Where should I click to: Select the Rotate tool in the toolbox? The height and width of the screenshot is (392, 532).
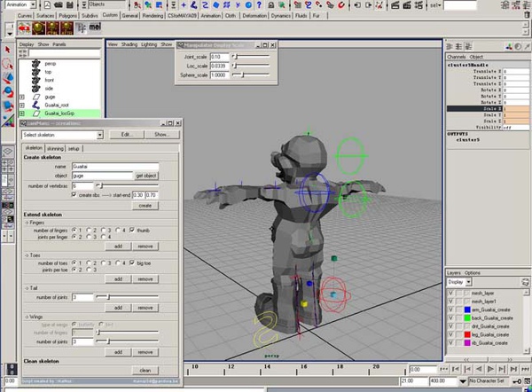(x=8, y=91)
